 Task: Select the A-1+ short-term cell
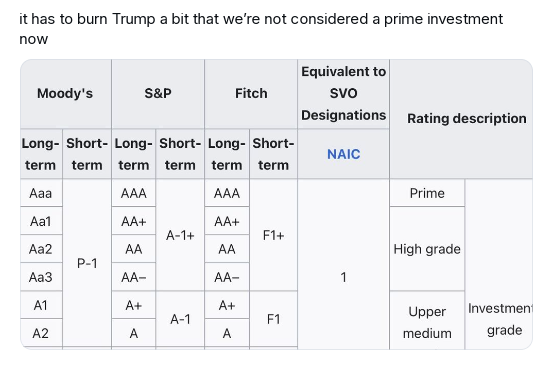click(180, 235)
